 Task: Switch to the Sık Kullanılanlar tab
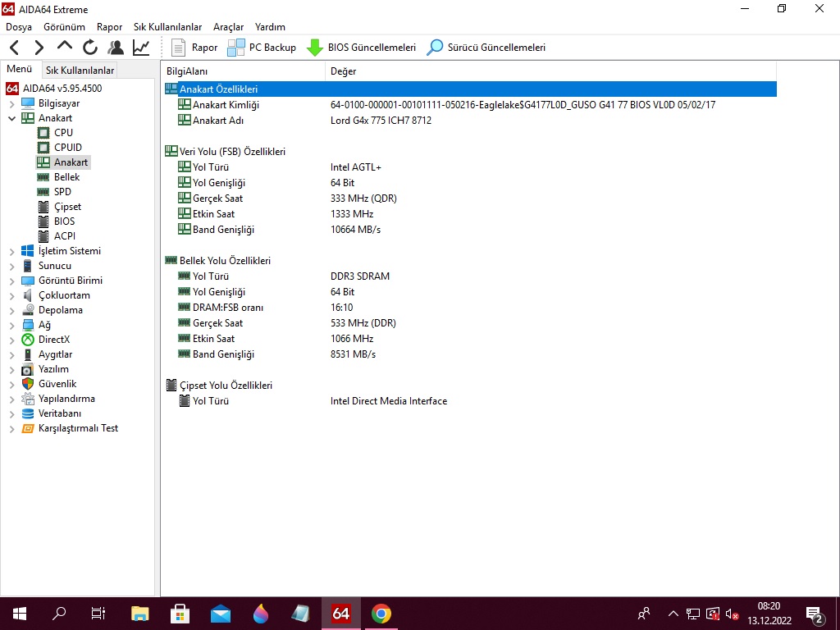[80, 71]
